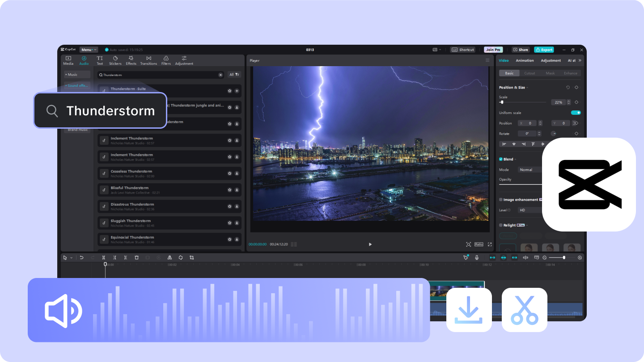The height and width of the screenshot is (362, 644).
Task: Open the Menu dropdown
Action: tap(88, 49)
